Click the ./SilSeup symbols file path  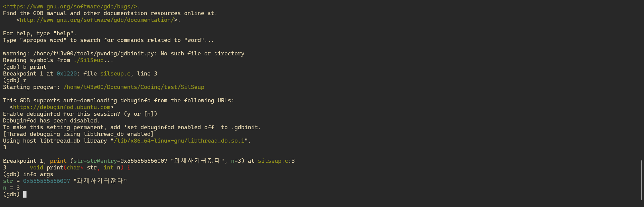(89, 60)
